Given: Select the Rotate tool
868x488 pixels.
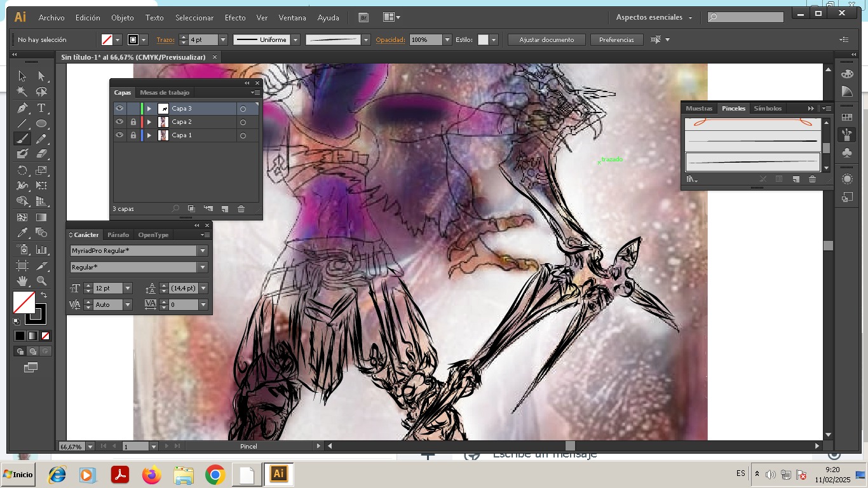Looking at the screenshot, I should pos(22,170).
